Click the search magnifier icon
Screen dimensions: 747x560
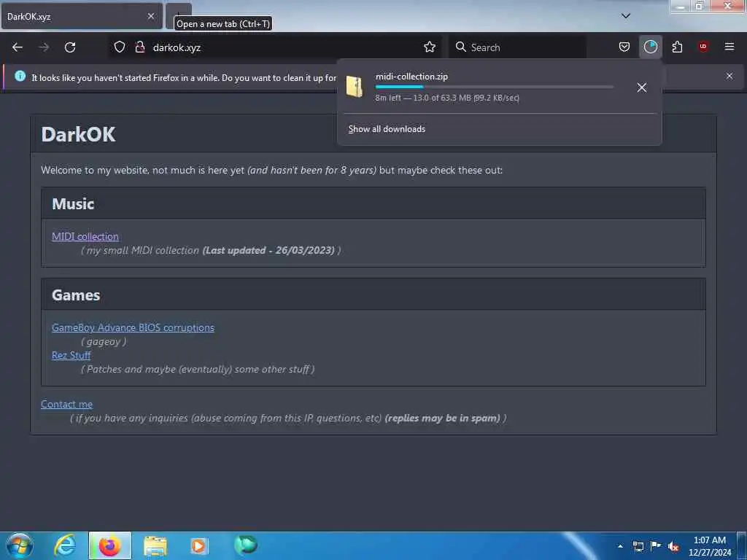tap(461, 47)
